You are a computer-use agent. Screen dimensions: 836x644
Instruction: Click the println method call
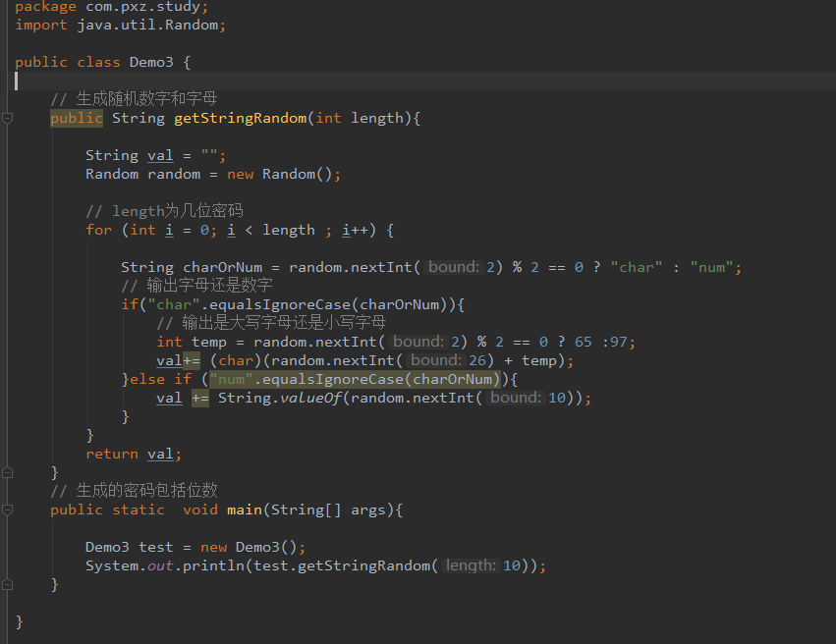pos(214,565)
